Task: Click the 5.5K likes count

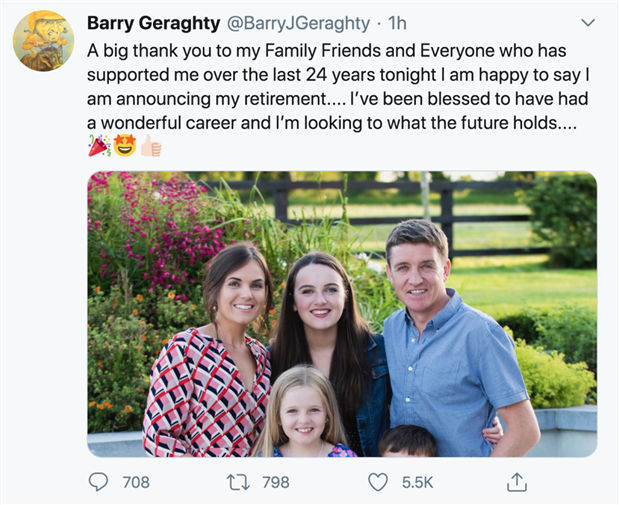Action: (417, 482)
